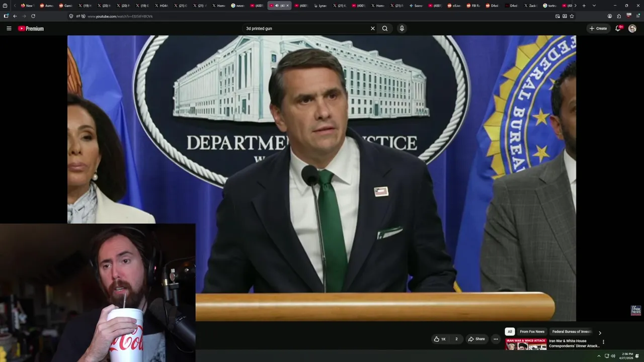This screenshot has width=644, height=362.
Task: Go forward in the browser
Action: click(x=24, y=16)
